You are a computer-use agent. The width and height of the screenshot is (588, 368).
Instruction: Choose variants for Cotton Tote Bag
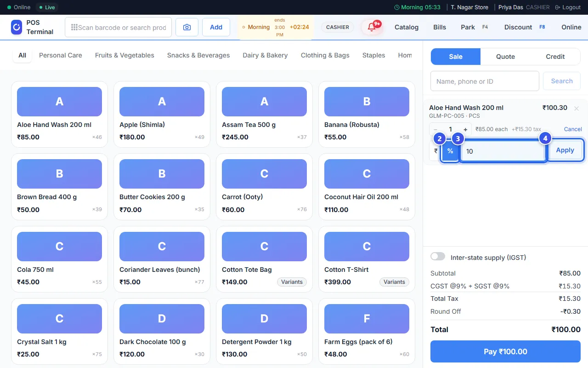point(292,282)
